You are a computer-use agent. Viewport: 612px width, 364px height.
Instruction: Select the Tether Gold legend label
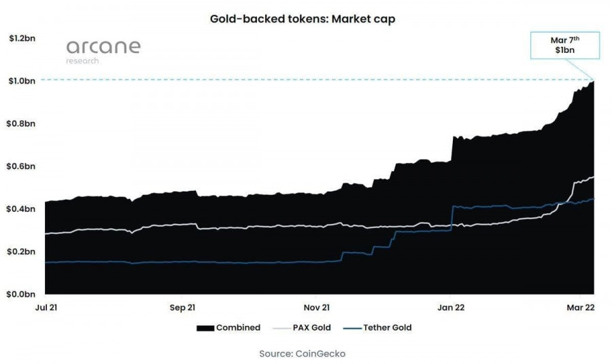pyautogui.click(x=387, y=328)
